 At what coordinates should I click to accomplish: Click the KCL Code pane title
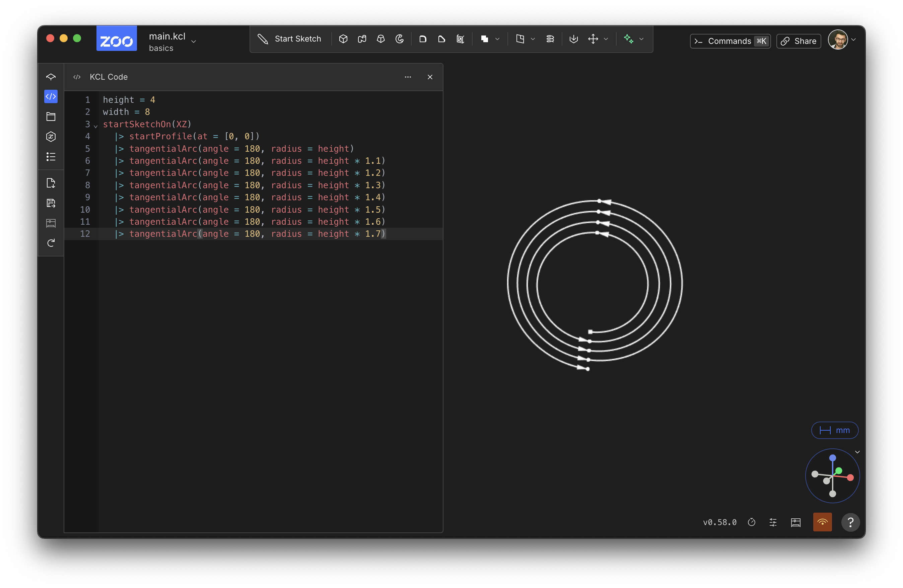(109, 77)
